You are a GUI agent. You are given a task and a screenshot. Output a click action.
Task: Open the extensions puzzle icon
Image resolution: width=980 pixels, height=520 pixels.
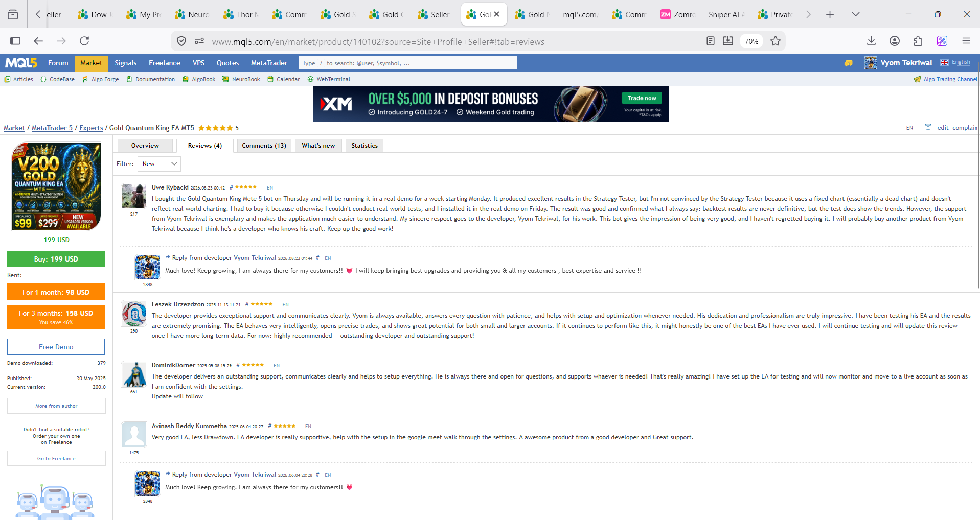point(918,41)
